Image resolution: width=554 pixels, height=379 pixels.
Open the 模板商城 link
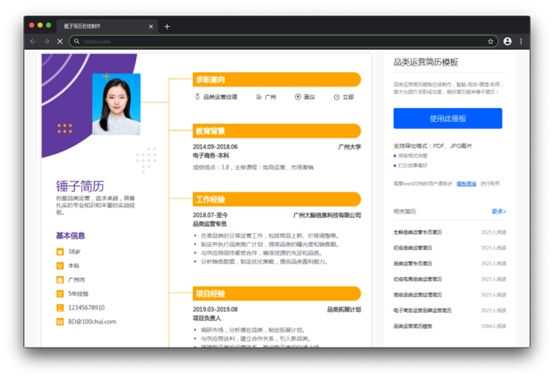click(466, 184)
